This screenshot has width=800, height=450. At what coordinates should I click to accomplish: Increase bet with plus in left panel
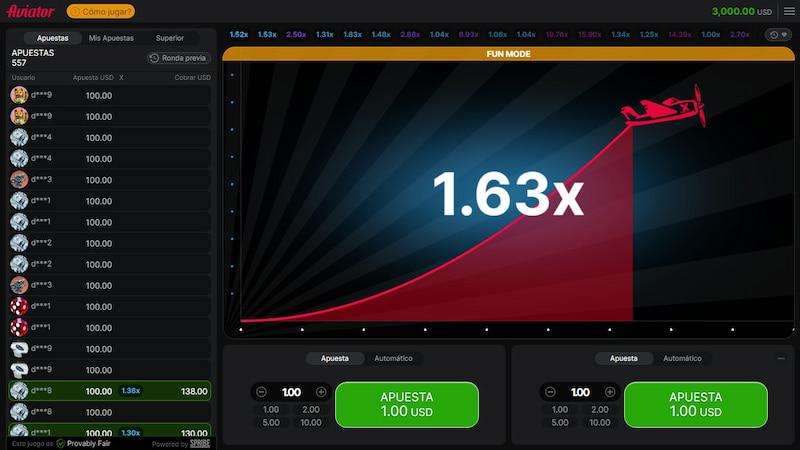click(x=321, y=392)
